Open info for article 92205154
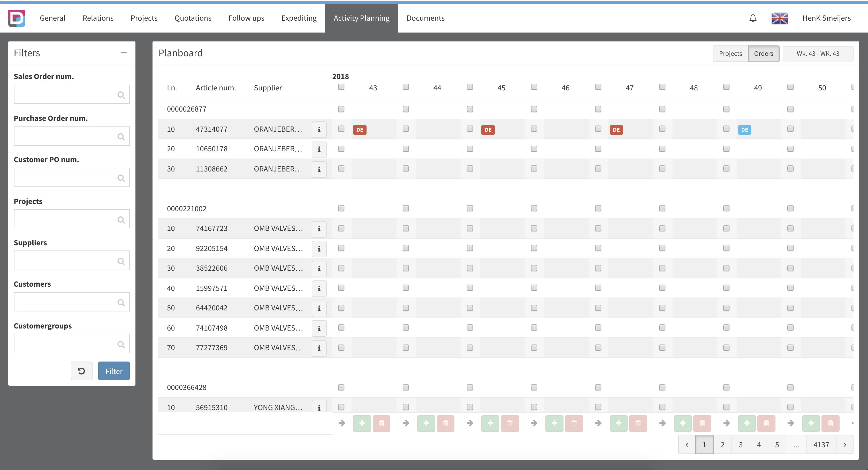868x470 pixels. [x=319, y=249]
